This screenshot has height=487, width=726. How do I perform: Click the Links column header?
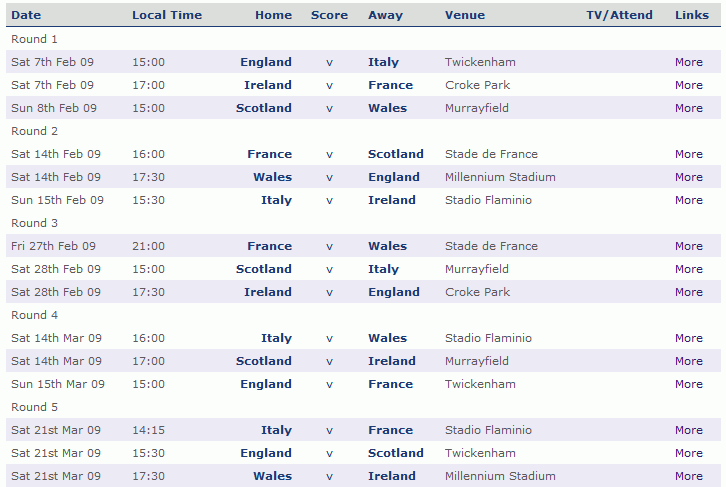pyautogui.click(x=692, y=15)
